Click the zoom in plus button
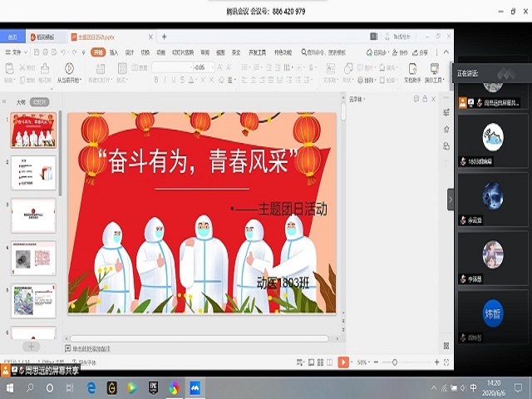The height and width of the screenshot is (399, 532). click(437, 362)
